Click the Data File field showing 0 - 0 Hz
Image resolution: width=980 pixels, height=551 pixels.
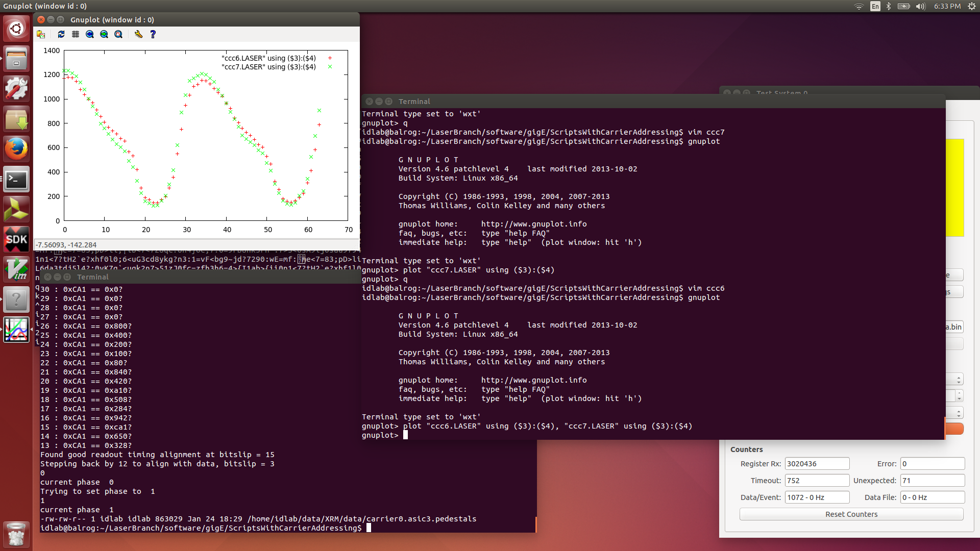[933, 497]
